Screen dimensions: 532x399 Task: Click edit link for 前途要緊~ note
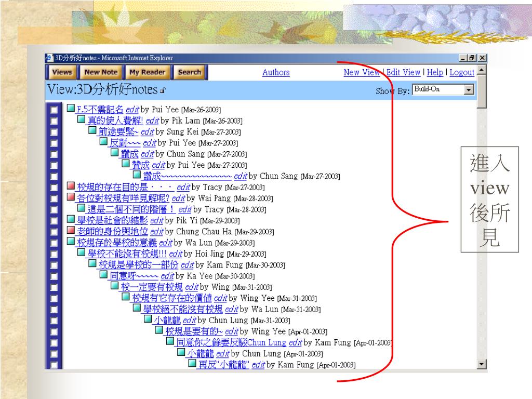(147, 131)
